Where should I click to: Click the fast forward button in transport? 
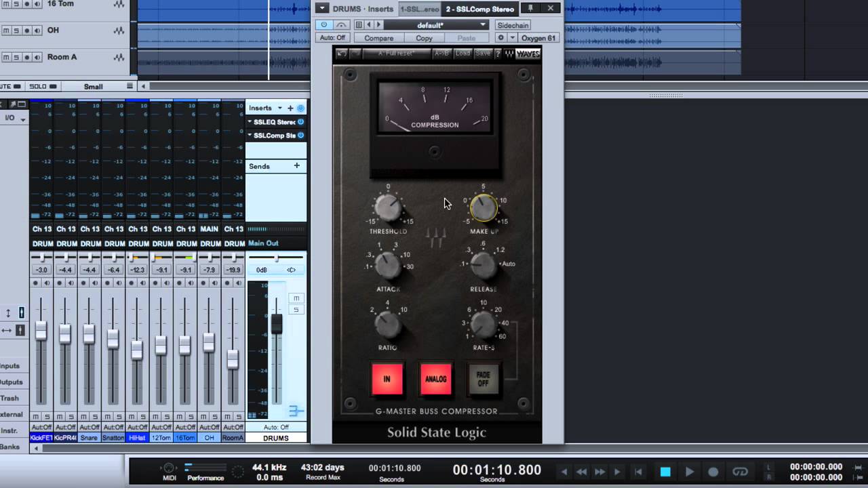pyautogui.click(x=600, y=472)
